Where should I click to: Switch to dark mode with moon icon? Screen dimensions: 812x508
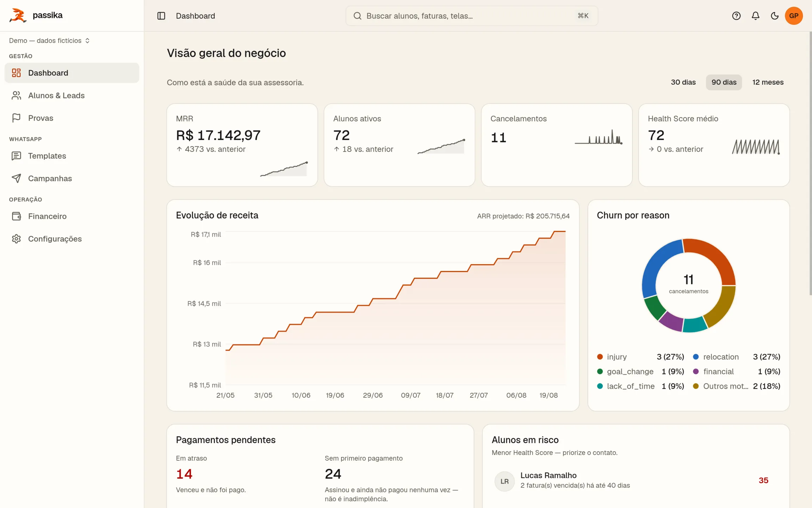pyautogui.click(x=775, y=16)
